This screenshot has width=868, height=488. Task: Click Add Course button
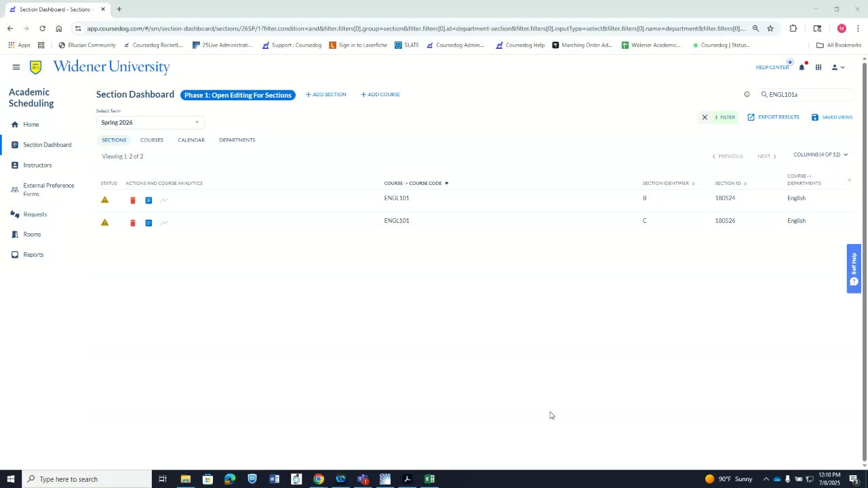[x=380, y=95]
